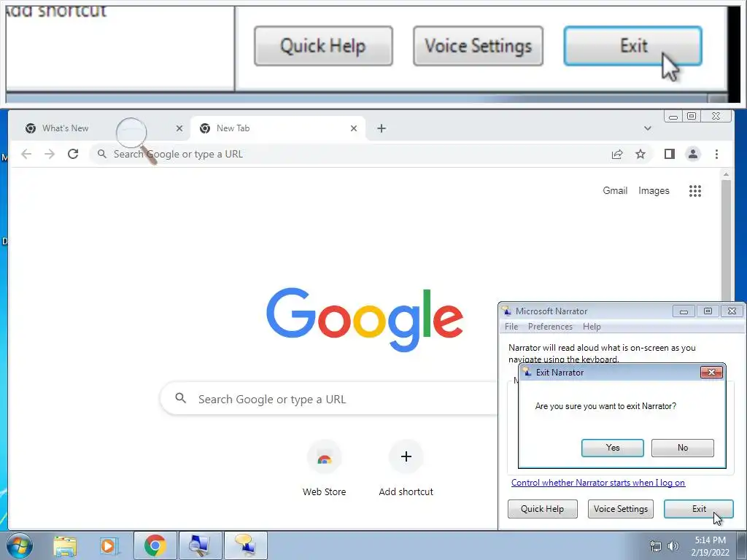
Task: Close the Exit Narrator dialog
Action: (x=712, y=372)
